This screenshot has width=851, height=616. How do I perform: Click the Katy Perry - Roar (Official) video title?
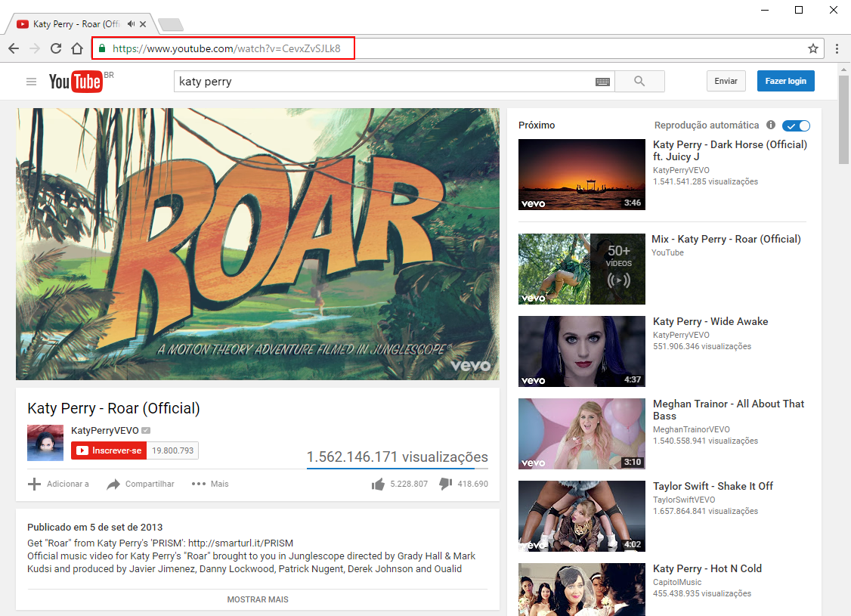[114, 408]
